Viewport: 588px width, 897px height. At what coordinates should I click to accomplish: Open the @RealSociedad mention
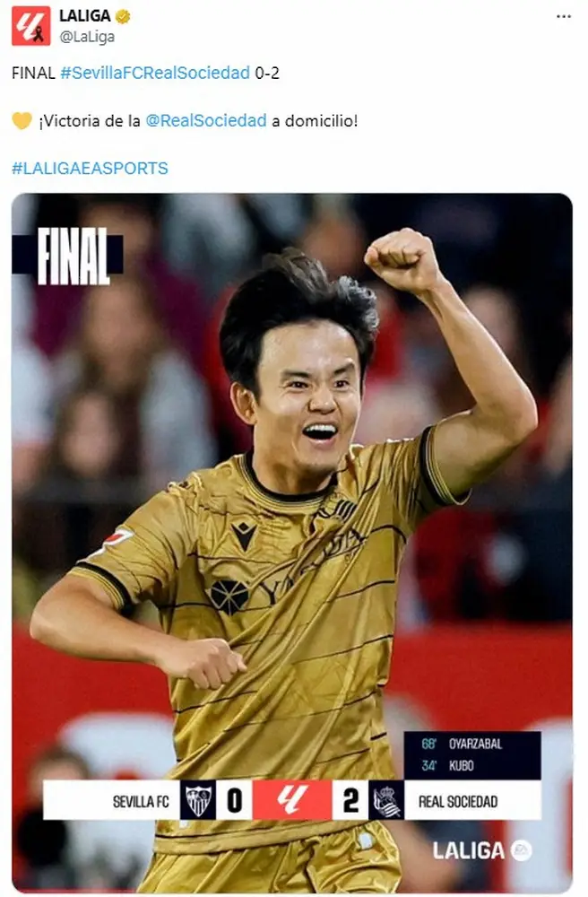[x=206, y=121]
